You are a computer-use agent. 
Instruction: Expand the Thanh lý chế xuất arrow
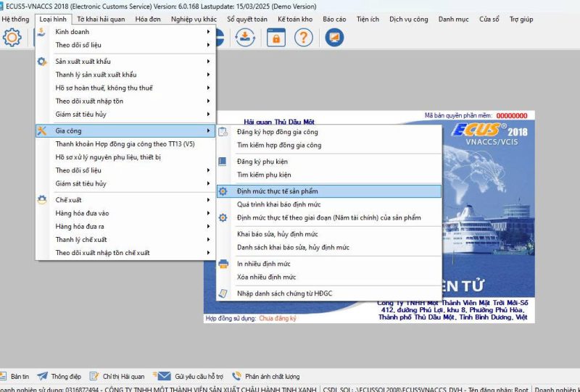coord(208,240)
